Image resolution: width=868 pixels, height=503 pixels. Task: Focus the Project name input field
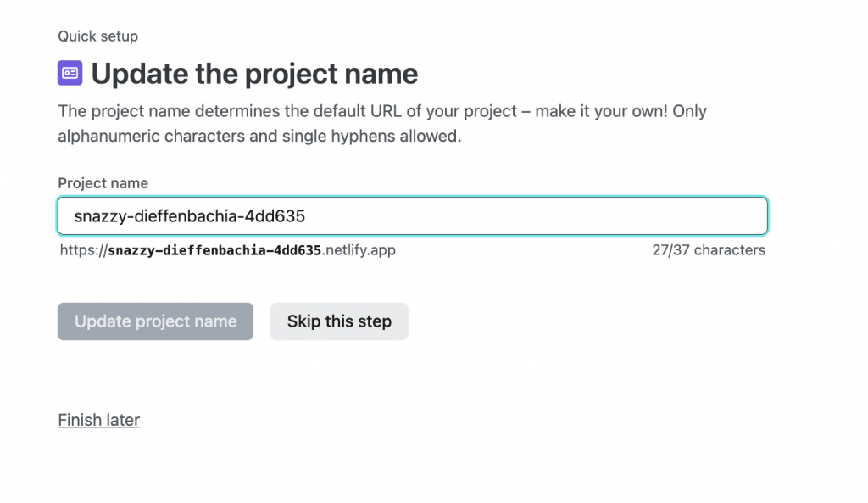pyautogui.click(x=412, y=216)
